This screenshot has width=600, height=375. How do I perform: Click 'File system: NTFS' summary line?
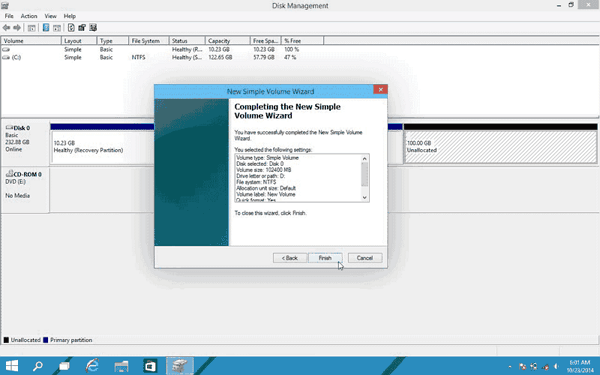point(256,182)
